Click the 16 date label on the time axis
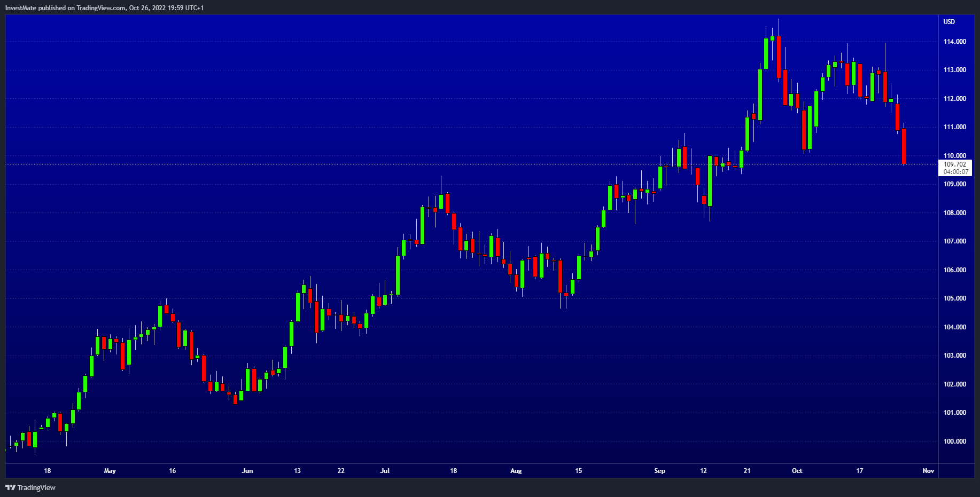Viewport: 980px width, 497px height. pyautogui.click(x=172, y=471)
